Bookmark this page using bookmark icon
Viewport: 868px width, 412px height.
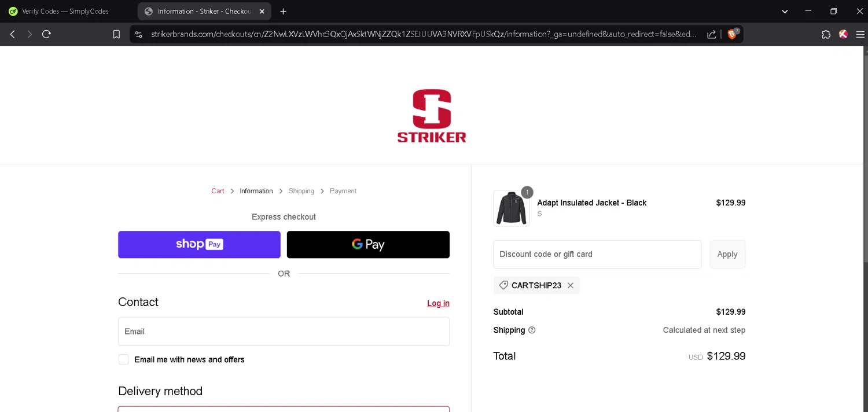(116, 34)
